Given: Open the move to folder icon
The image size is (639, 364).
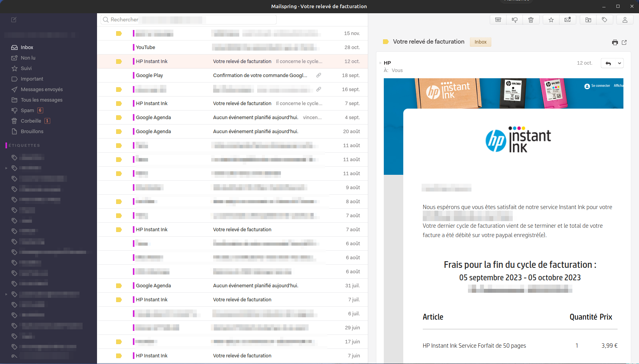Looking at the screenshot, I should (x=588, y=20).
